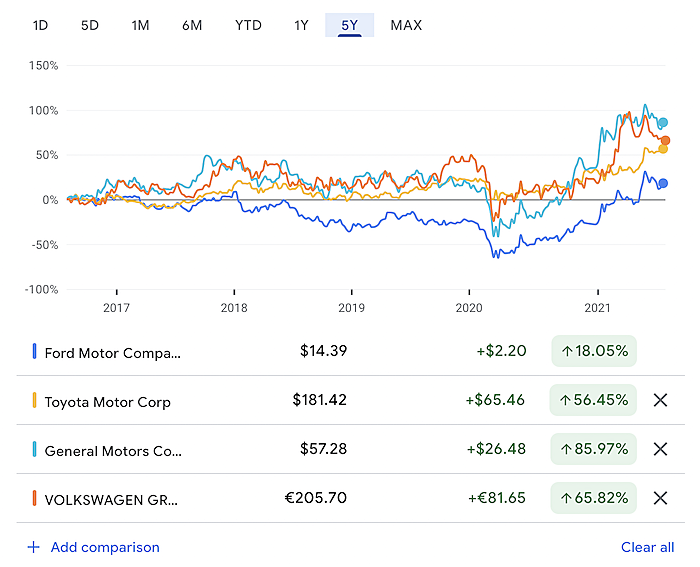Screen dimensions: 700x567
Task: Switch to the 6M range
Action: pyautogui.click(x=192, y=25)
